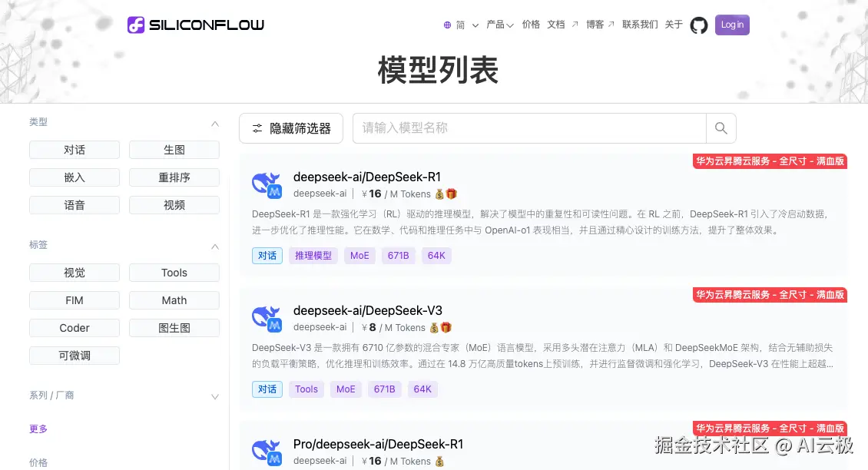Click the SiliconFlow logo
Image resolution: width=868 pixels, height=470 pixels.
pyautogui.click(x=195, y=25)
